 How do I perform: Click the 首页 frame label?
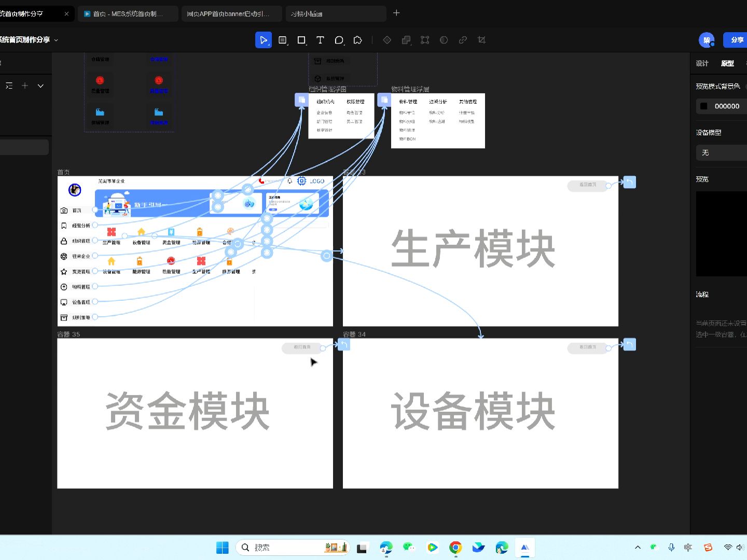pyautogui.click(x=63, y=172)
